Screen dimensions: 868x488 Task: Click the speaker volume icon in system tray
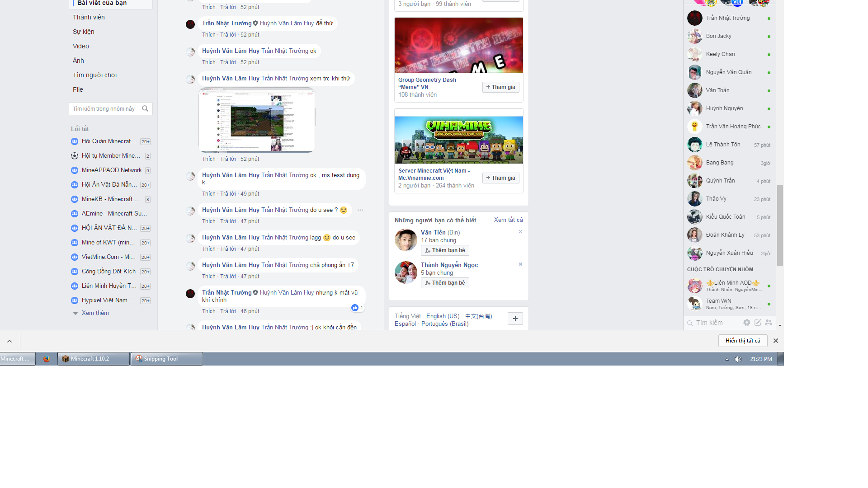click(x=738, y=359)
